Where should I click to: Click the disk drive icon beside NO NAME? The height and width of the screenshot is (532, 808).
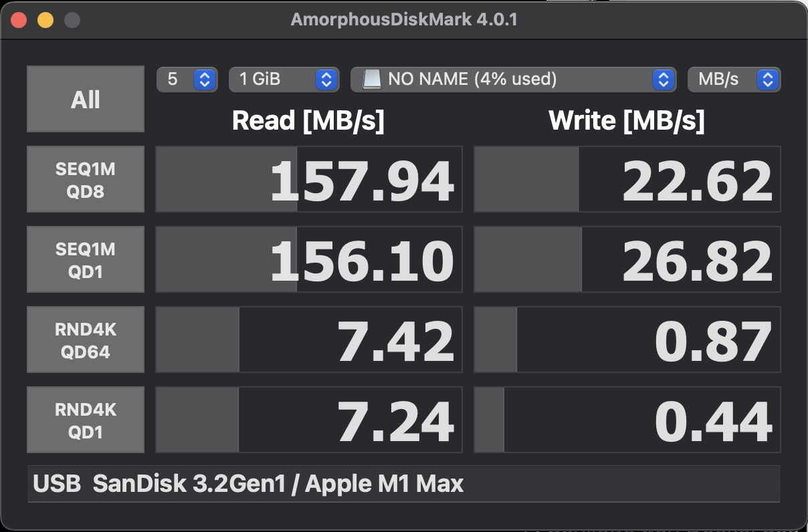pyautogui.click(x=372, y=80)
